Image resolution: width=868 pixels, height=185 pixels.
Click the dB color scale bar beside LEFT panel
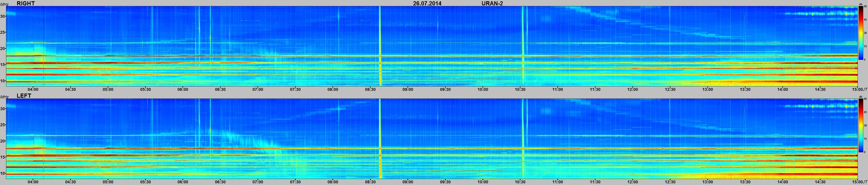pyautogui.click(x=860, y=125)
